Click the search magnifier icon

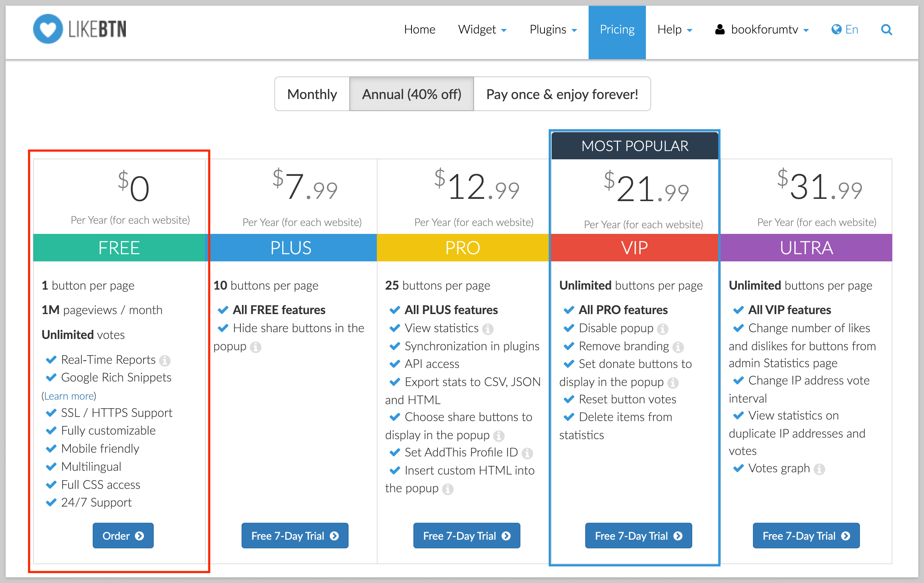886,29
